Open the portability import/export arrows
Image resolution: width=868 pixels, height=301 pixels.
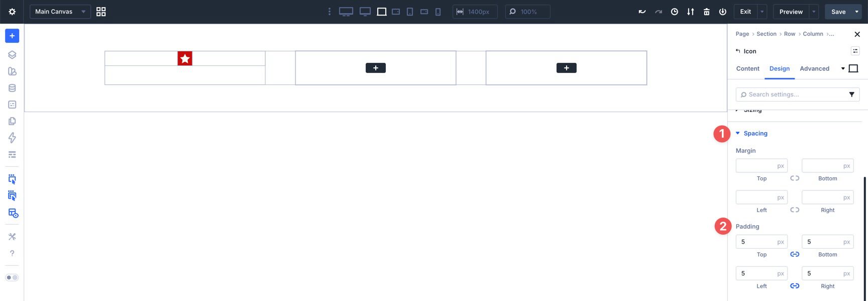(x=691, y=12)
